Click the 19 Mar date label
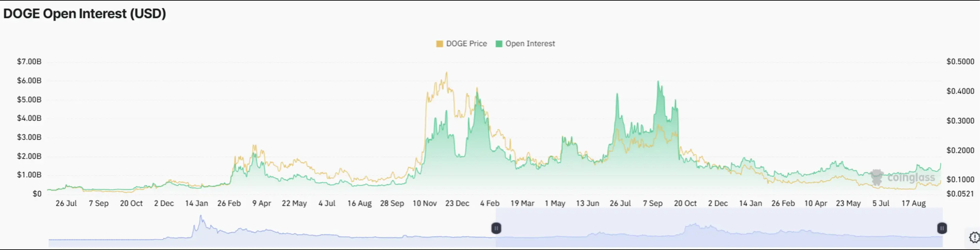 click(522, 203)
